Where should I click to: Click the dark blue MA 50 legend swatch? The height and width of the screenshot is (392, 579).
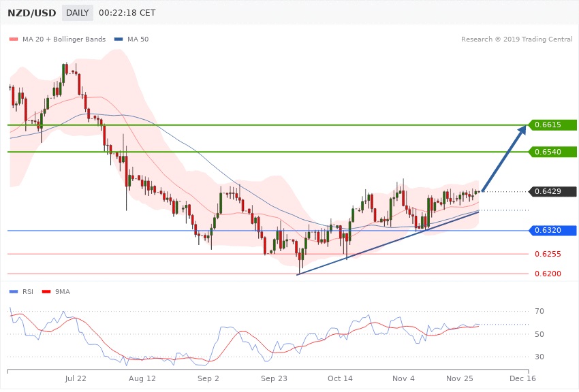pyautogui.click(x=119, y=39)
